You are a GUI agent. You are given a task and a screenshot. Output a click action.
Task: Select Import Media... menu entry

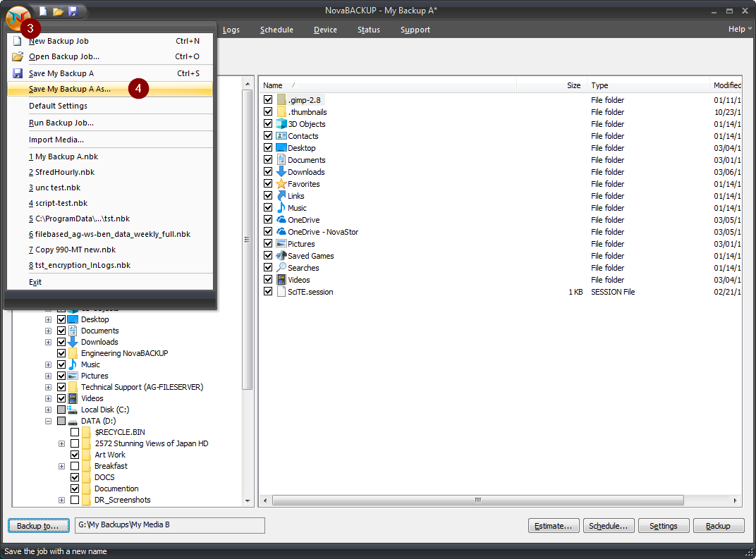[110, 140]
